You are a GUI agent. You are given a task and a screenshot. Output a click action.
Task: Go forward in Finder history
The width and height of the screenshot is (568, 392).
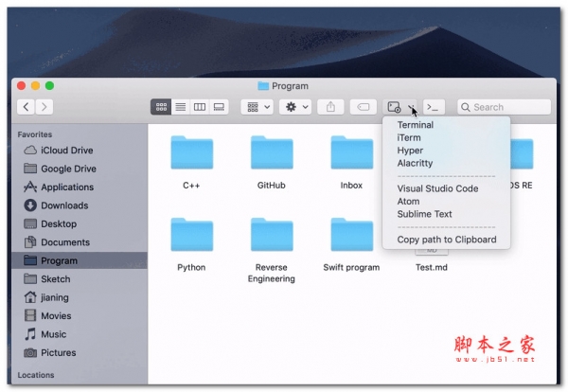[44, 107]
